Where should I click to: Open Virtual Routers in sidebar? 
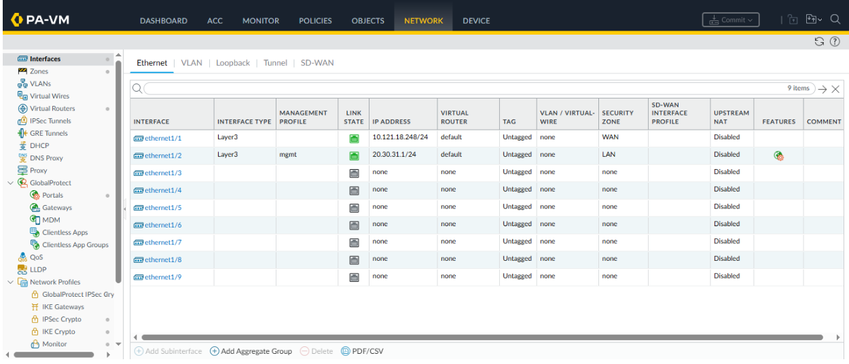click(52, 108)
